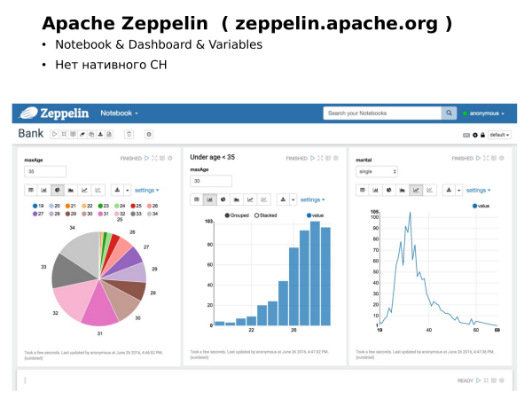Open gear settings of Under age paragraph
This screenshot has height=399, width=532.
pos(335,158)
